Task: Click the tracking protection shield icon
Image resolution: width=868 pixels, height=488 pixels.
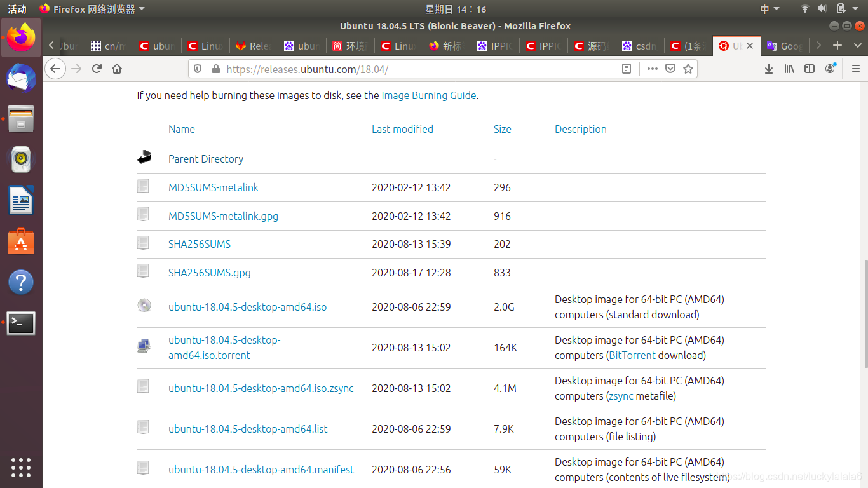Action: pos(198,68)
